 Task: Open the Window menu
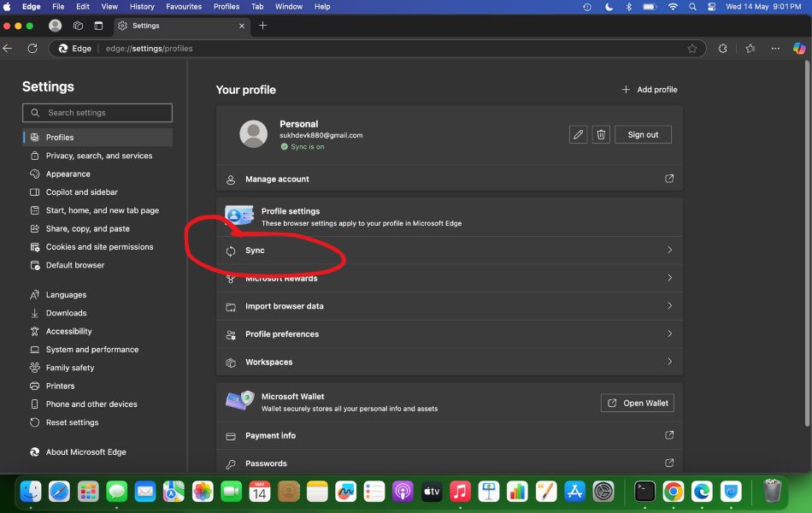click(289, 7)
